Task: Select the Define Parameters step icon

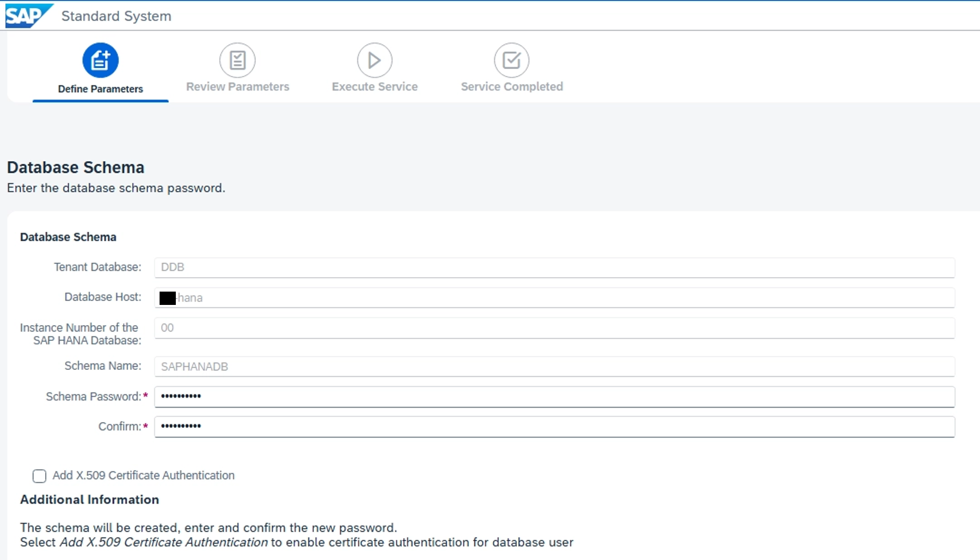Action: click(100, 60)
